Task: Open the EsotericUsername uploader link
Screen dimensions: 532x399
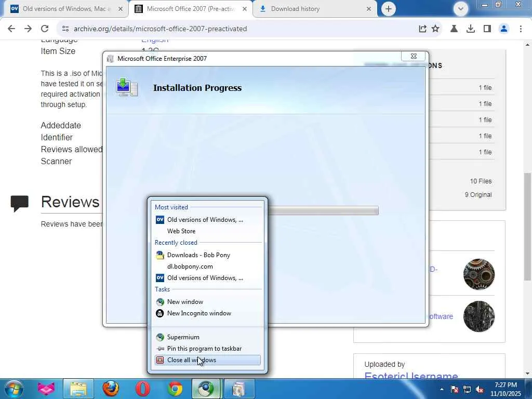Action: [411, 376]
